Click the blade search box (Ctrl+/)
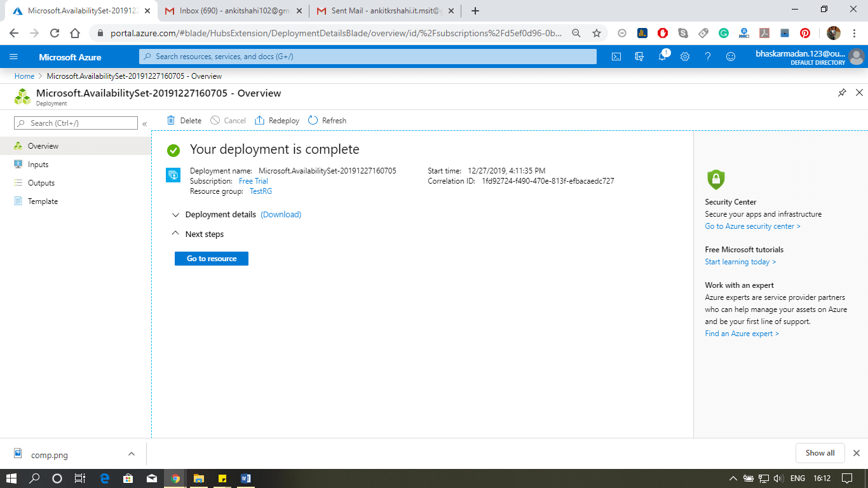The image size is (868, 488). [x=76, y=123]
